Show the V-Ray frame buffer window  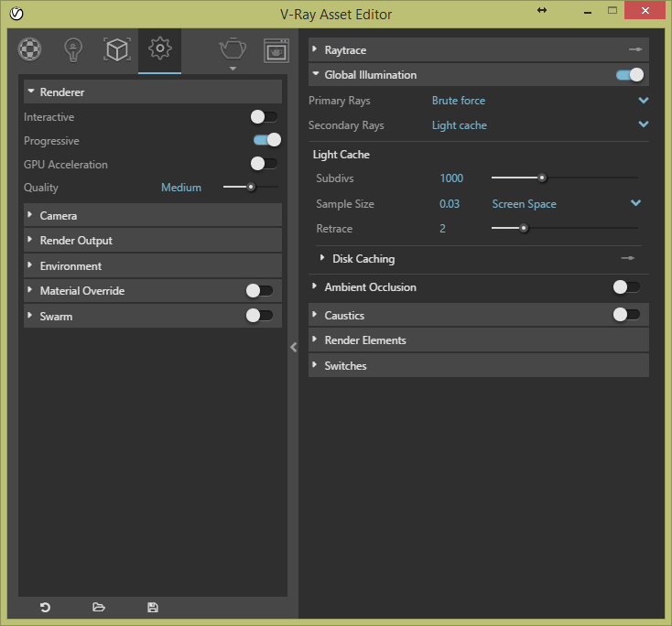276,50
